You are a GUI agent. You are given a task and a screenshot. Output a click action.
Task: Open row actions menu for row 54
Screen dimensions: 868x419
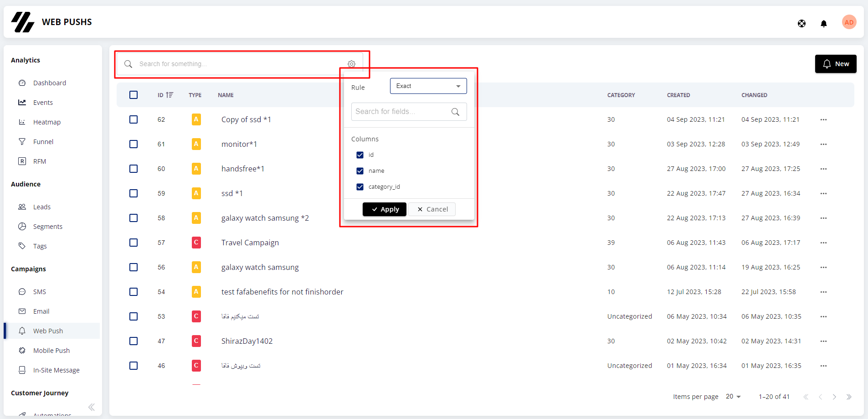point(823,292)
